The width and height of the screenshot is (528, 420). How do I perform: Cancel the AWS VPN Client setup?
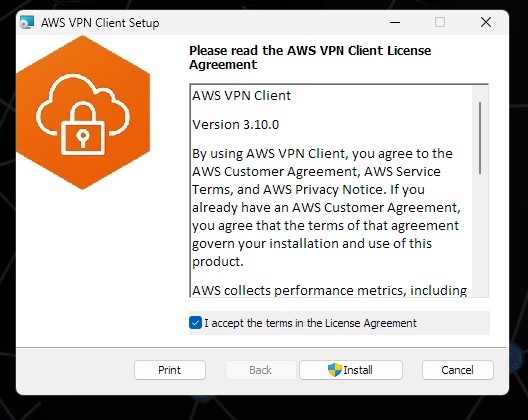(458, 370)
